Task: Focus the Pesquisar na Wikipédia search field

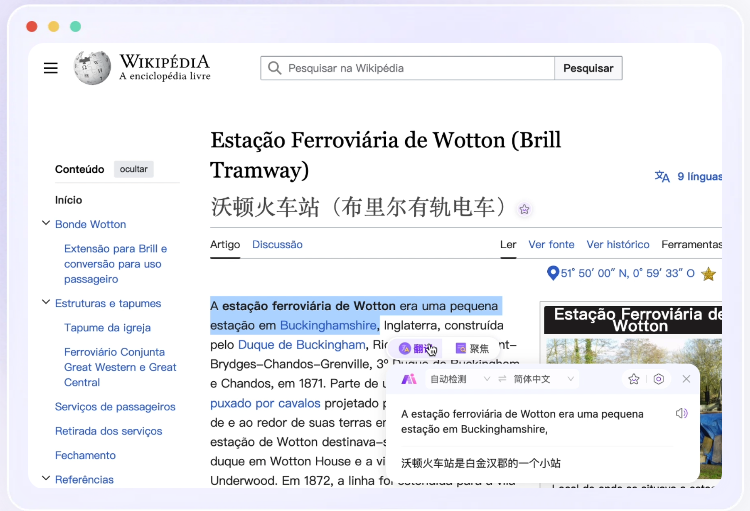Action: tap(408, 68)
